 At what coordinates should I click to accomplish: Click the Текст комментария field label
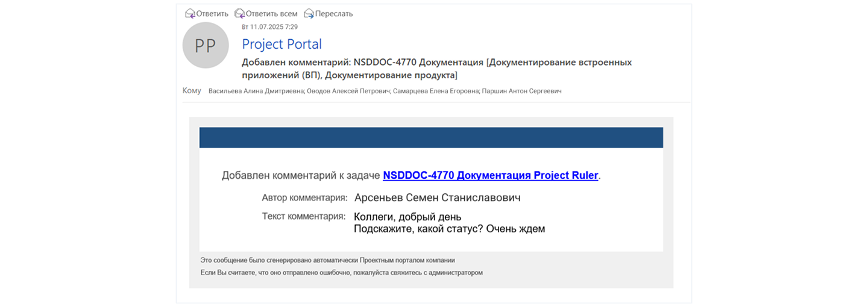click(304, 217)
